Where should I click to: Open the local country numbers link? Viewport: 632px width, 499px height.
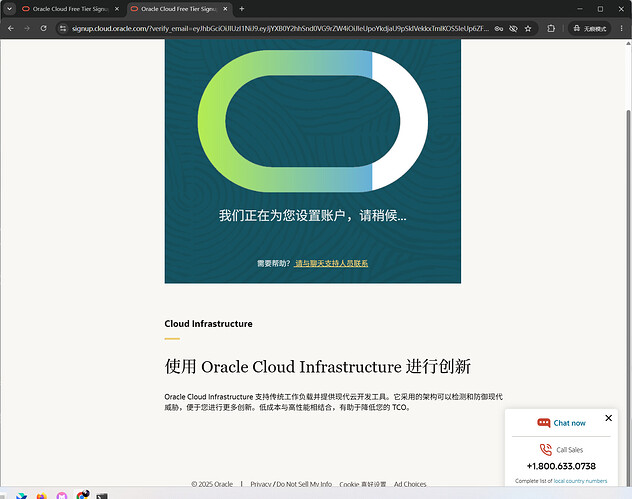pos(580,481)
